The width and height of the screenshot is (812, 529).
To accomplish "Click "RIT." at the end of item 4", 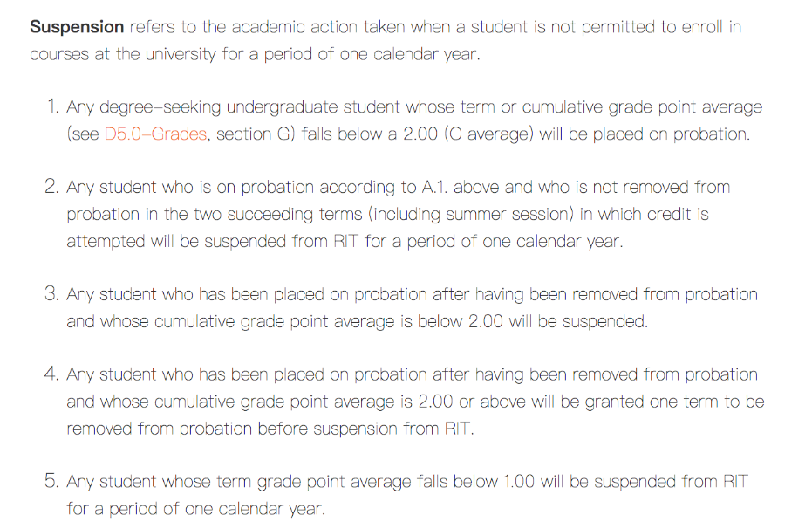I will coord(458,429).
